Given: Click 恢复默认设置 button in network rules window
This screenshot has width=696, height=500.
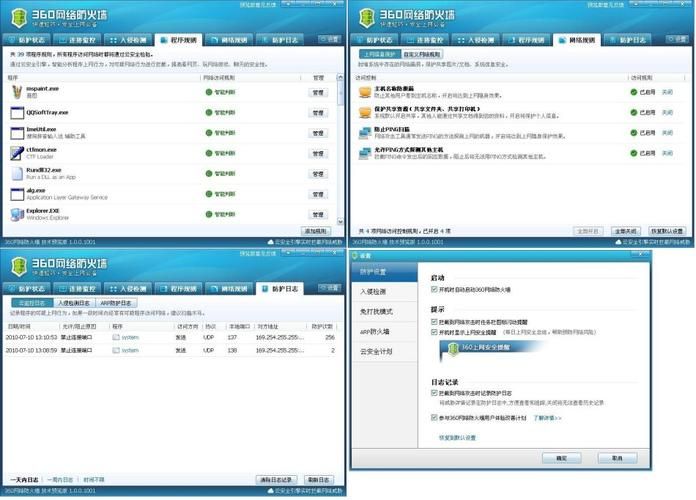Looking at the screenshot, I should point(667,231).
